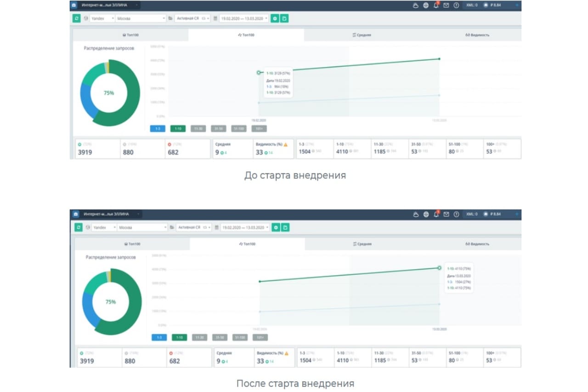Click the Видимость (%) card showing 33 in the 'После старта внедрения' dashboard

(x=273, y=358)
